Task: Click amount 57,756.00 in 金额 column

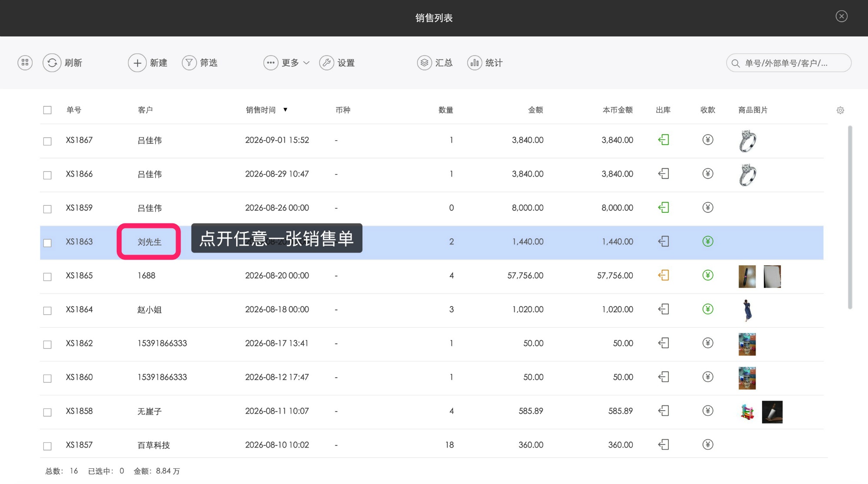Action: (x=525, y=276)
